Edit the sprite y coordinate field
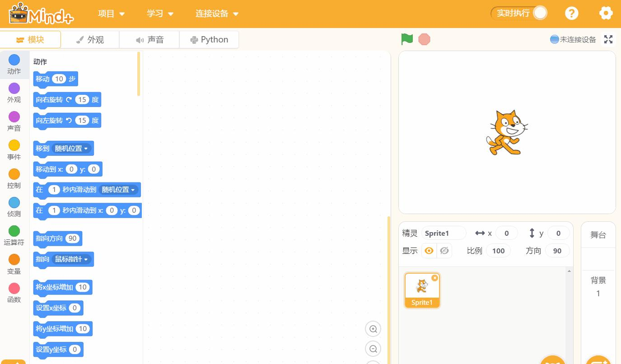621x364 pixels. [x=558, y=233]
